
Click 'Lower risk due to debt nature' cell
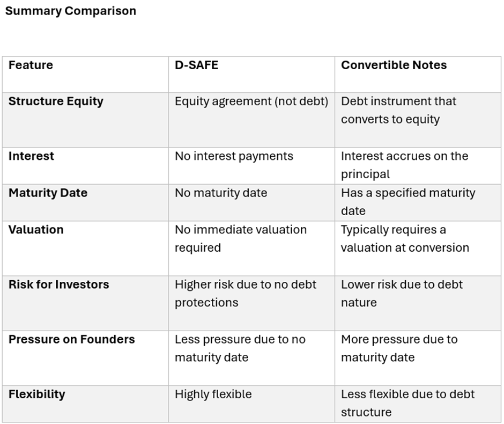401,293
